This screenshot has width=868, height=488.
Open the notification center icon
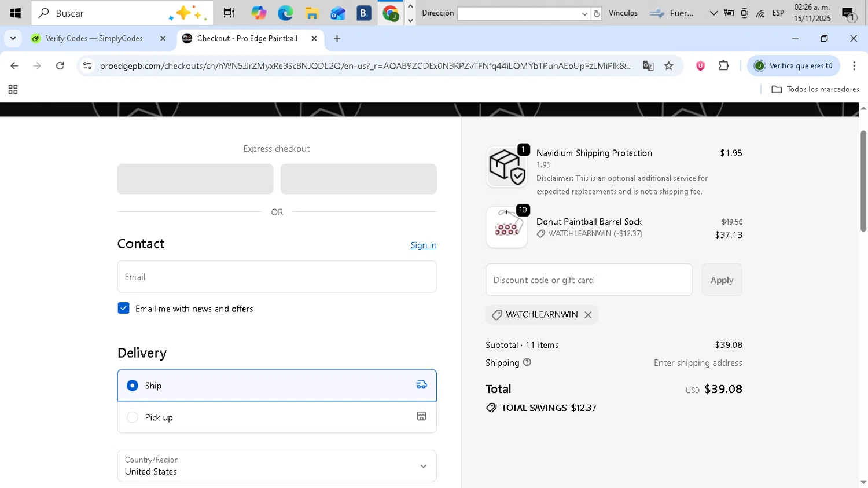849,14
